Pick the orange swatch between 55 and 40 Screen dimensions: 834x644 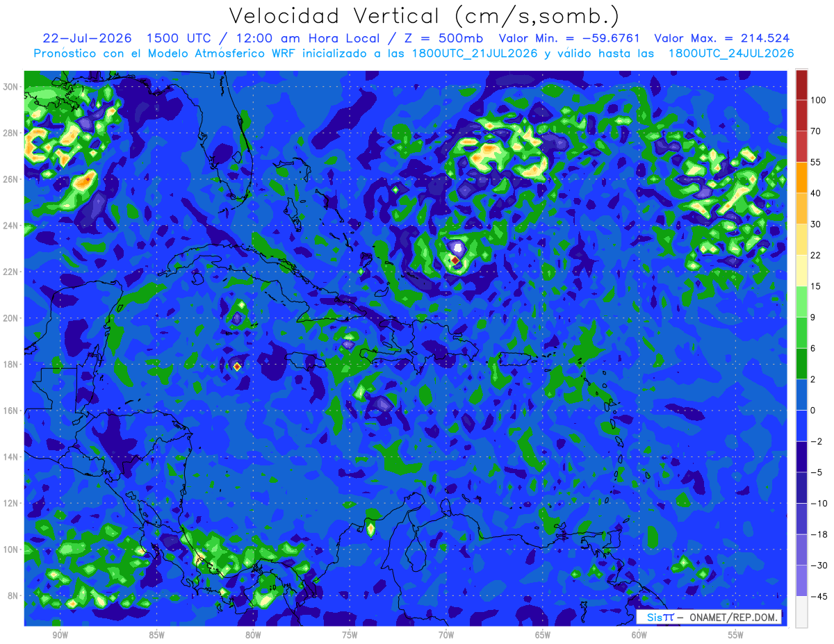click(801, 177)
